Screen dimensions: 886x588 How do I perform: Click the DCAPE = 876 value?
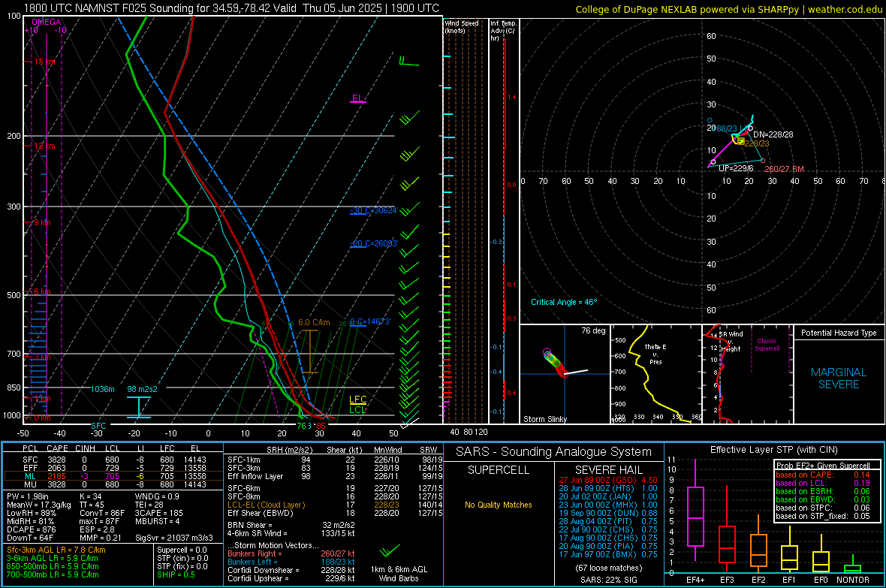pyautogui.click(x=31, y=529)
